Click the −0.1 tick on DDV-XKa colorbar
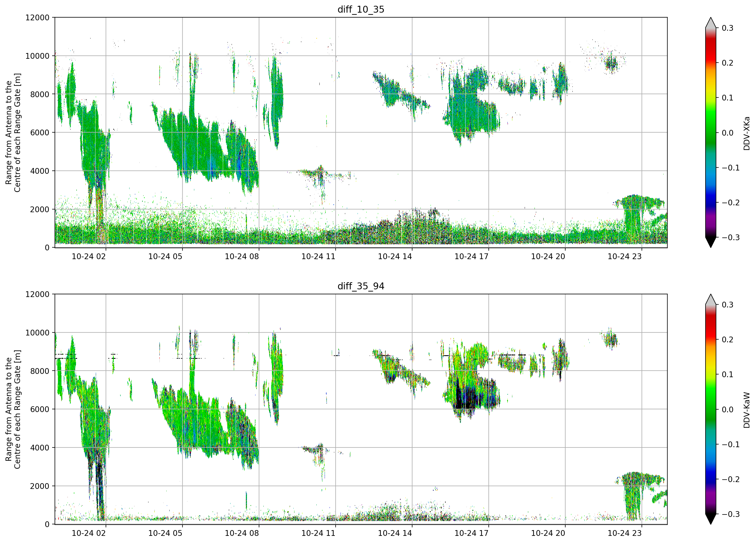 pos(731,168)
